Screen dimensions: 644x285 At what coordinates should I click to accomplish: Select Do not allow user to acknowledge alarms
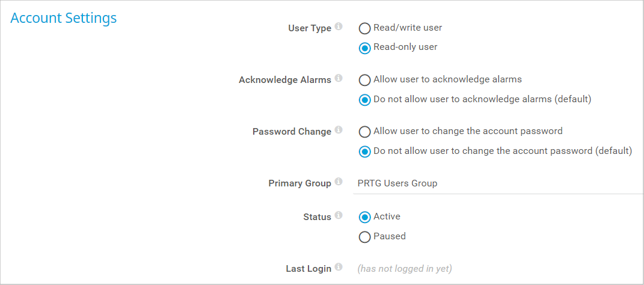click(364, 100)
